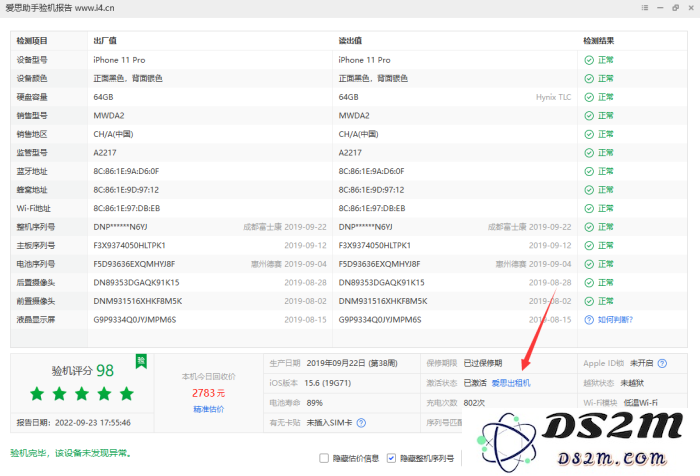Open the list menu icon in title bar
This screenshot has width=700, height=476.
pos(645,8)
